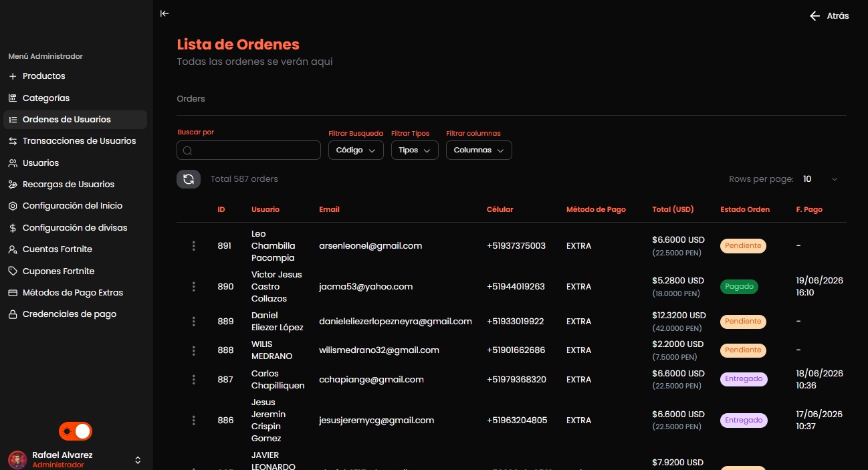868x470 pixels.
Task: Click the Método de Pago column header
Action: (596, 209)
